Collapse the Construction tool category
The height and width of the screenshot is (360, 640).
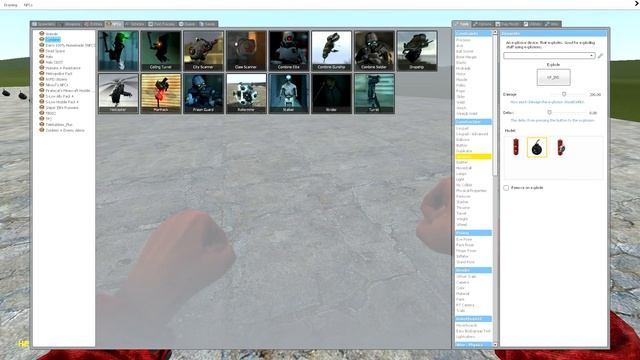[x=473, y=122]
